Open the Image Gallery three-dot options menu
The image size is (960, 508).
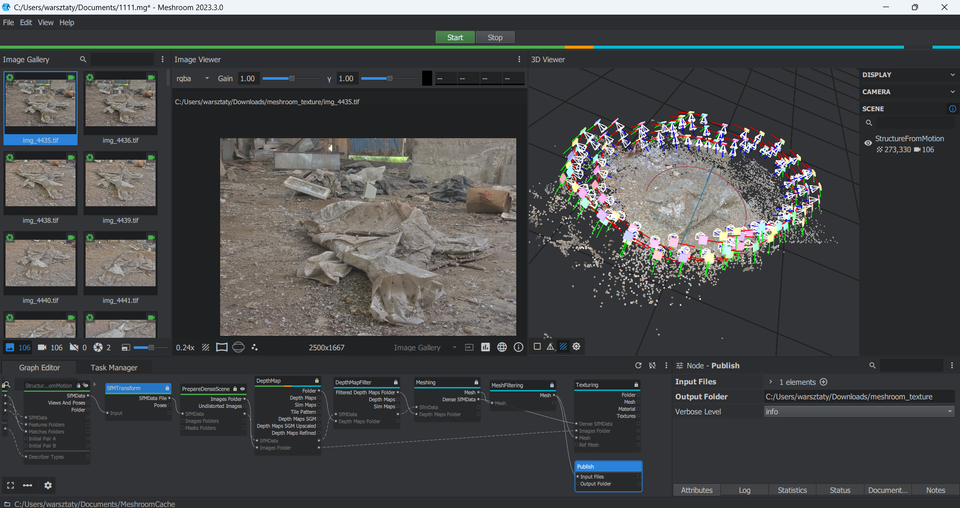(x=162, y=59)
